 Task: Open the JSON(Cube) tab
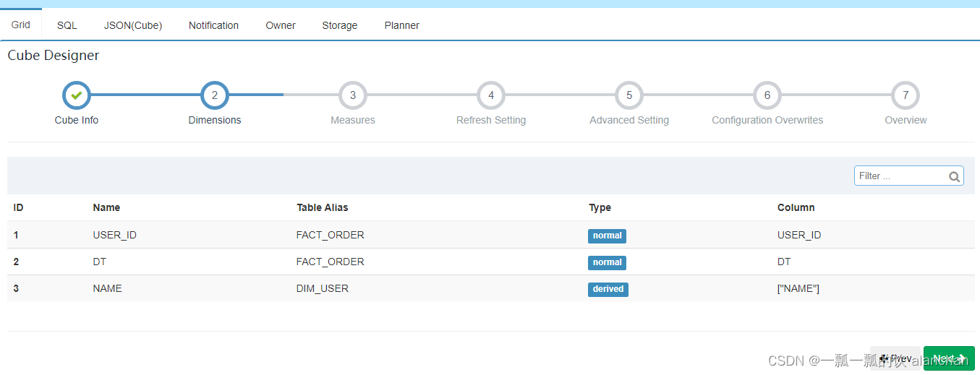coord(133,25)
